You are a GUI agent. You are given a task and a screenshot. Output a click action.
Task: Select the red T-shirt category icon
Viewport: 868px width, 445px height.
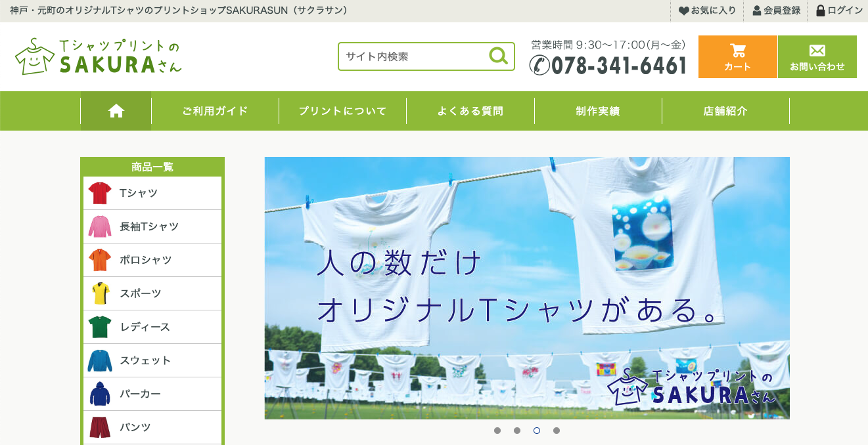click(x=100, y=194)
